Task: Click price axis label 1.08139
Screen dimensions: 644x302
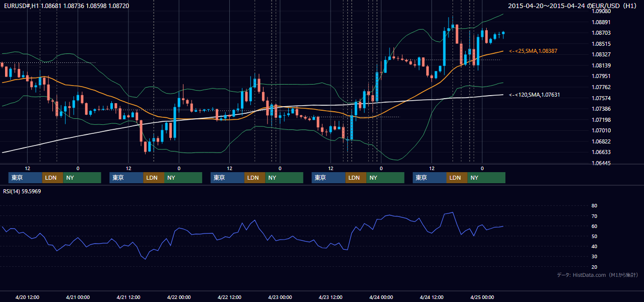Action: [601, 65]
